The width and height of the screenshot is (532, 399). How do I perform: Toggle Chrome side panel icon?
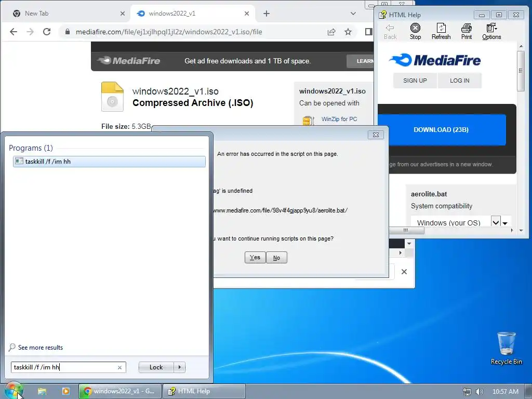click(368, 32)
